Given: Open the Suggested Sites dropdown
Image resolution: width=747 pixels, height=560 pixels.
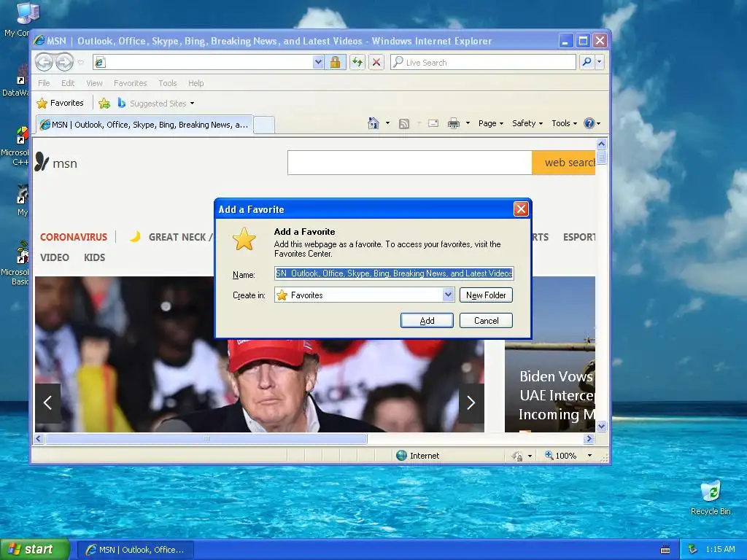Looking at the screenshot, I should pos(156,103).
